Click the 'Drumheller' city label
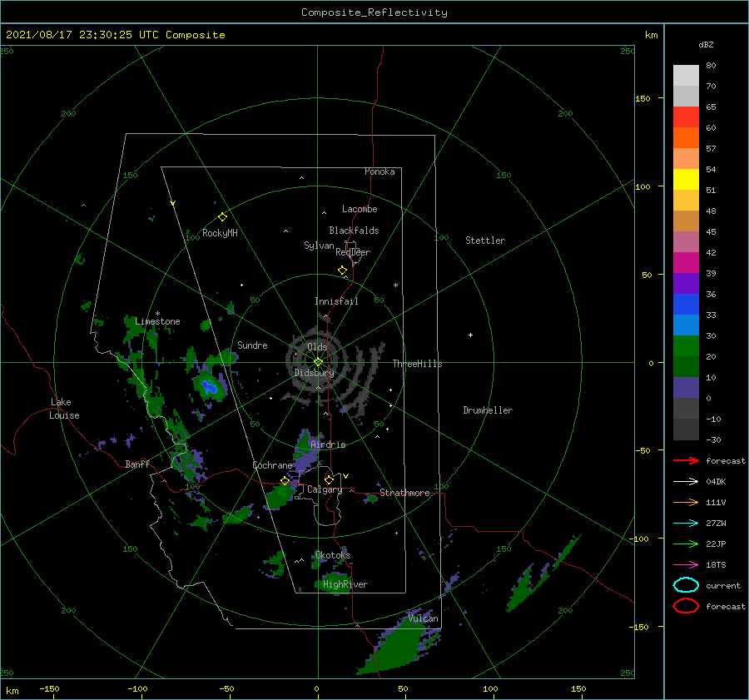Image resolution: width=749 pixels, height=700 pixels. [488, 410]
